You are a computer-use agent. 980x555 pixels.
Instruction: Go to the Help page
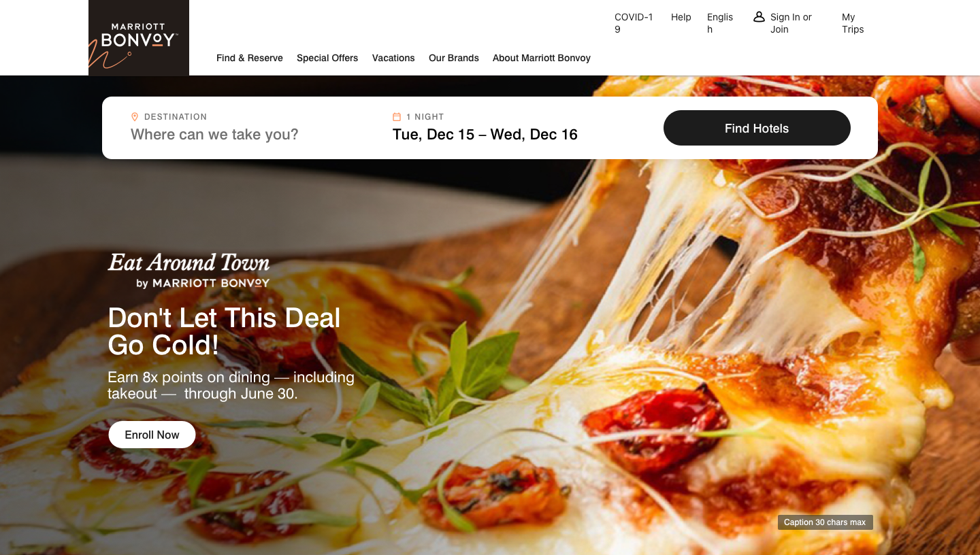pyautogui.click(x=681, y=17)
